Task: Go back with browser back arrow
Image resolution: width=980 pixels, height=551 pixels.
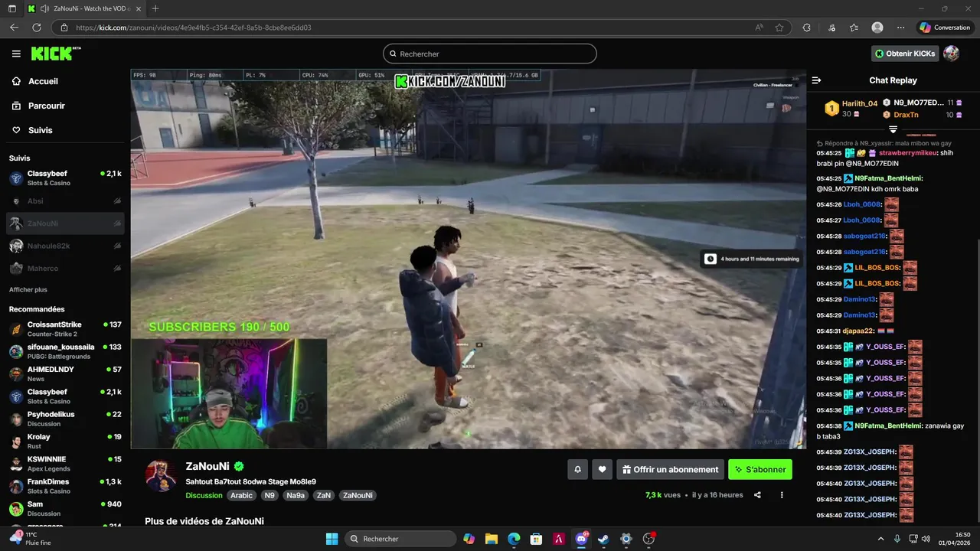Action: 14,28
